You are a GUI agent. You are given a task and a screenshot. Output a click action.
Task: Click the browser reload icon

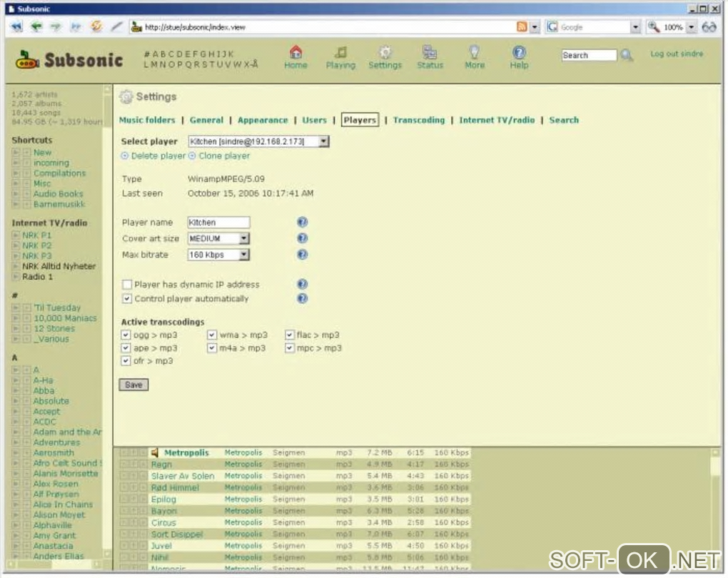point(96,26)
